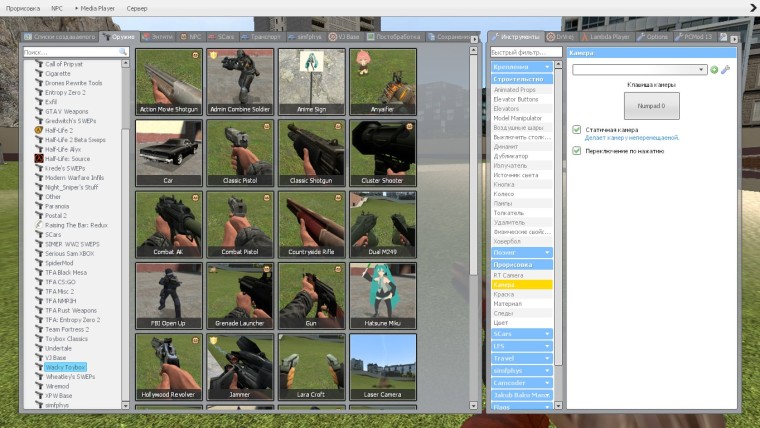Toggle the Статичная камера checkbox

(577, 129)
